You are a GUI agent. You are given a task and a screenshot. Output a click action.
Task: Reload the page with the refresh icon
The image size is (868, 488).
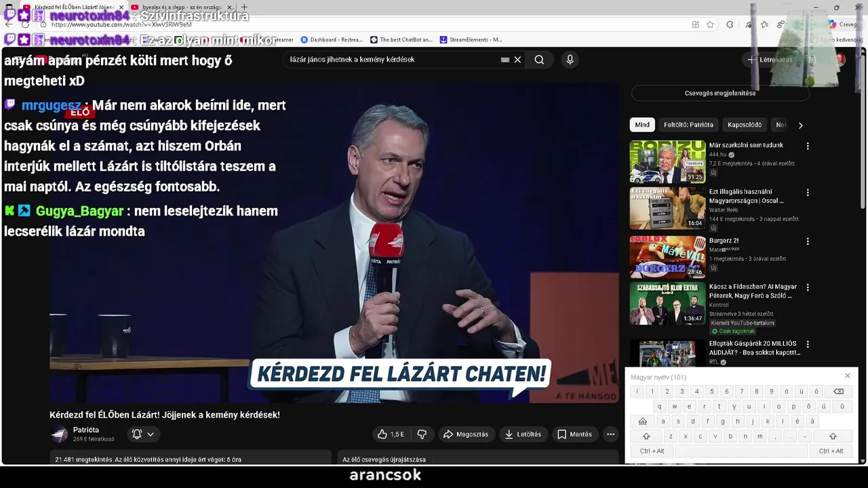coord(25,24)
